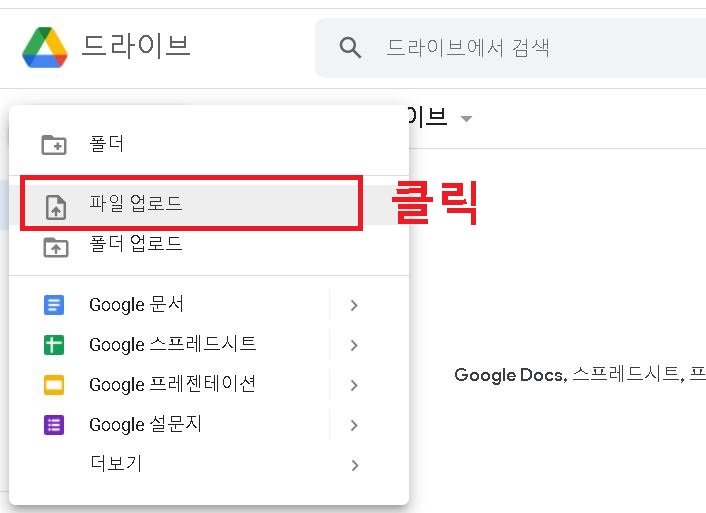Choose 파일 업로드 from the menu

209,204
